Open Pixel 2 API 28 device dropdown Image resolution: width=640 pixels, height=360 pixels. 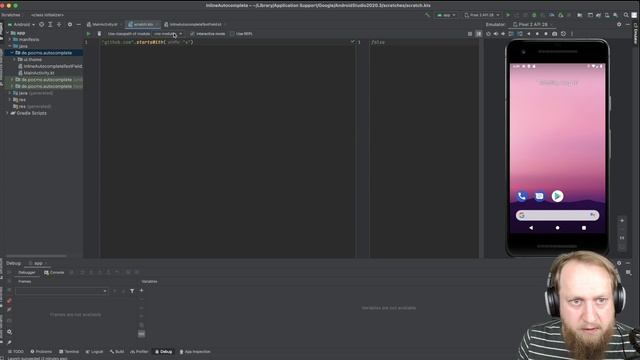click(482, 15)
